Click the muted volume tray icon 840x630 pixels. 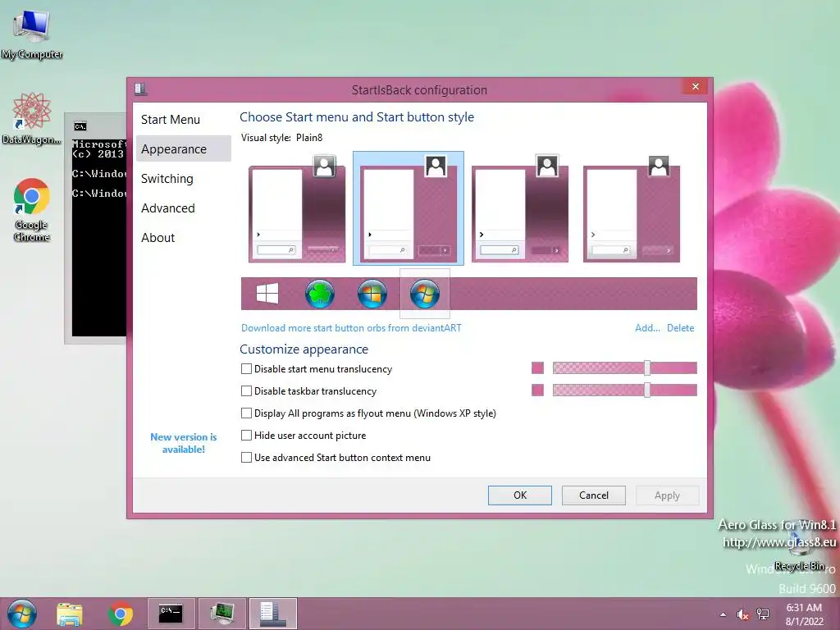coord(742,614)
